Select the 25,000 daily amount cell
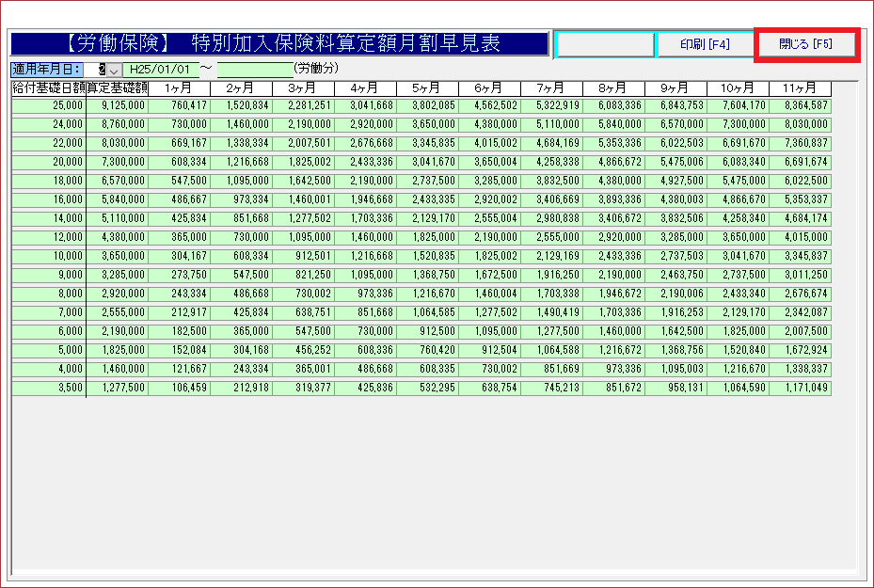 (49, 105)
